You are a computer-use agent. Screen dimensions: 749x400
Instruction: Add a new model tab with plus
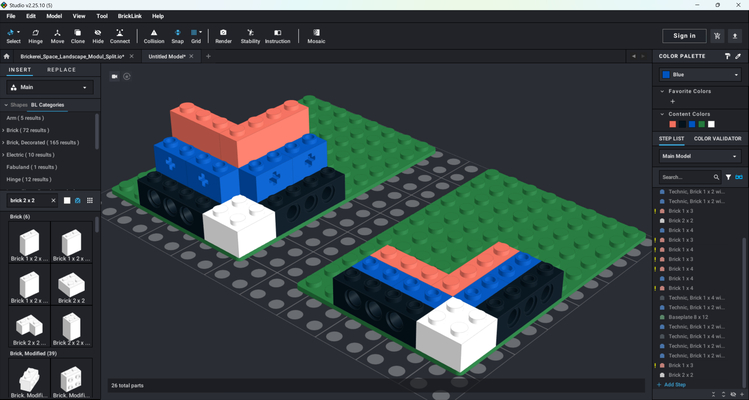click(208, 56)
